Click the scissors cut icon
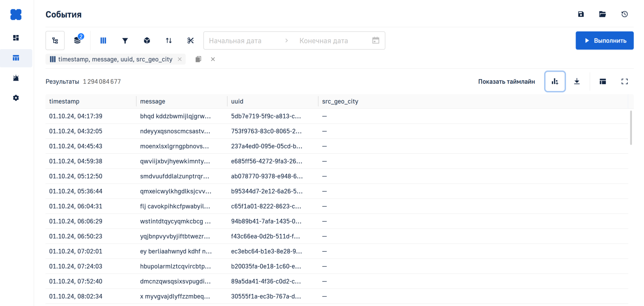This screenshot has width=644, height=306. [190, 41]
